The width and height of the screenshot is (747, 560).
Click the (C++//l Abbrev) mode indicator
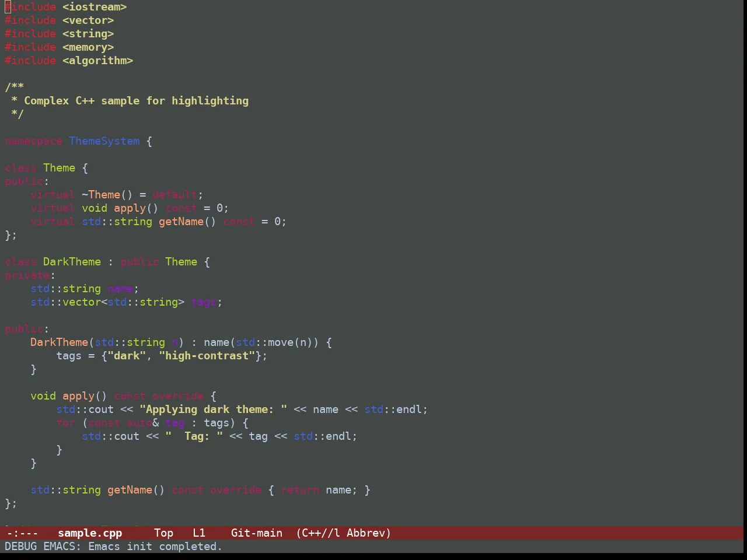pyautogui.click(x=344, y=533)
